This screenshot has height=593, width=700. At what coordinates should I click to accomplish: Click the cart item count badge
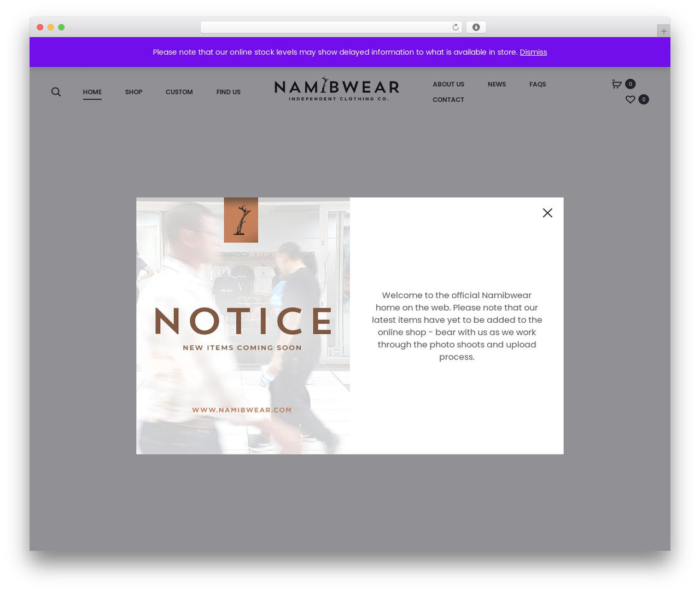click(x=630, y=84)
